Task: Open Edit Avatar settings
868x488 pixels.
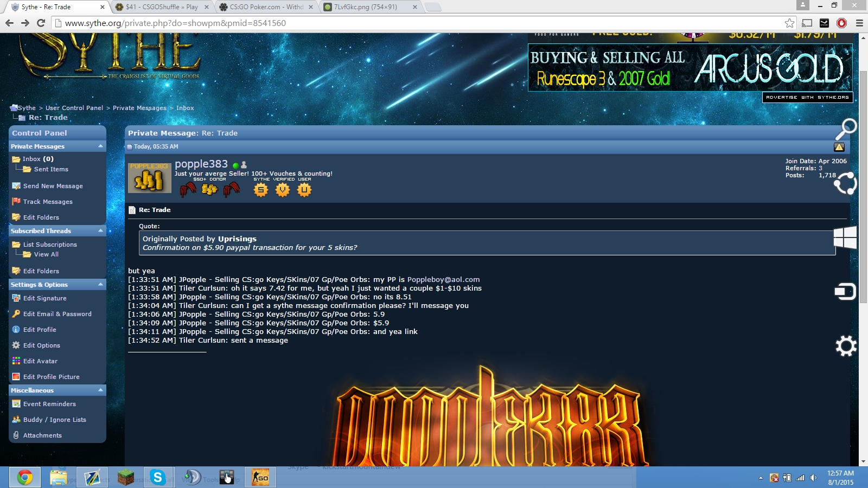Action: tap(40, 361)
